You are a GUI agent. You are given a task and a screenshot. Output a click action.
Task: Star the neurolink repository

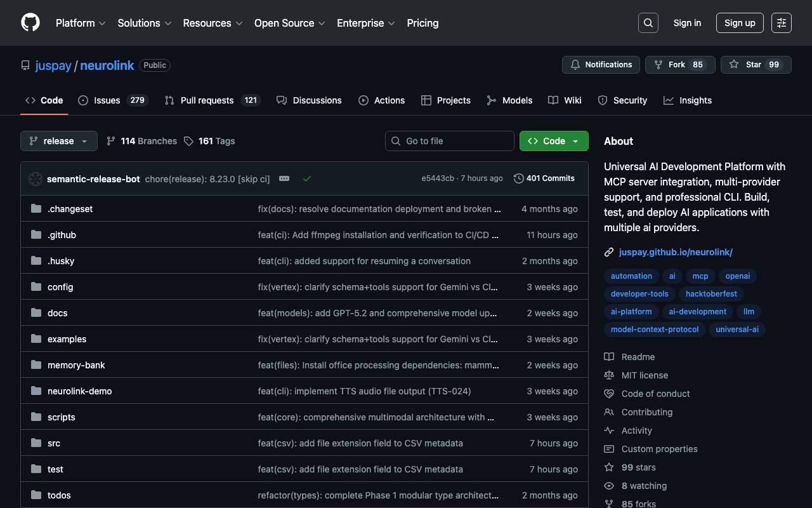point(747,65)
